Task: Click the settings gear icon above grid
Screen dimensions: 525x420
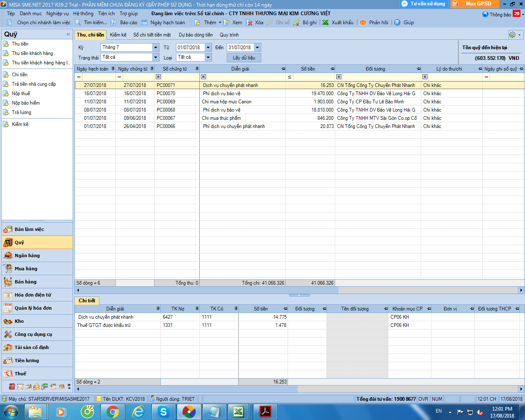Action: coord(513,35)
